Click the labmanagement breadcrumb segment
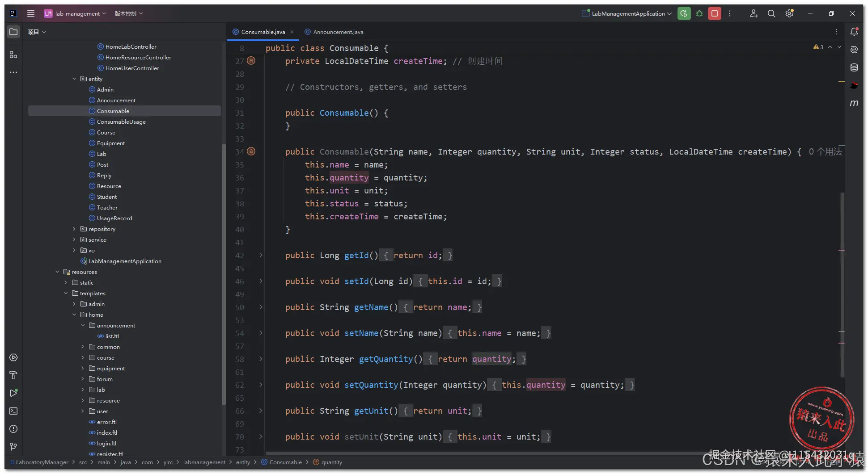868x474 pixels. click(x=204, y=462)
